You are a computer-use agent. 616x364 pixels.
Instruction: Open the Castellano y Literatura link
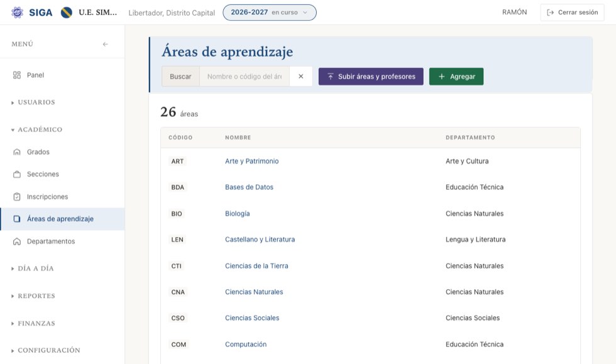(x=260, y=240)
